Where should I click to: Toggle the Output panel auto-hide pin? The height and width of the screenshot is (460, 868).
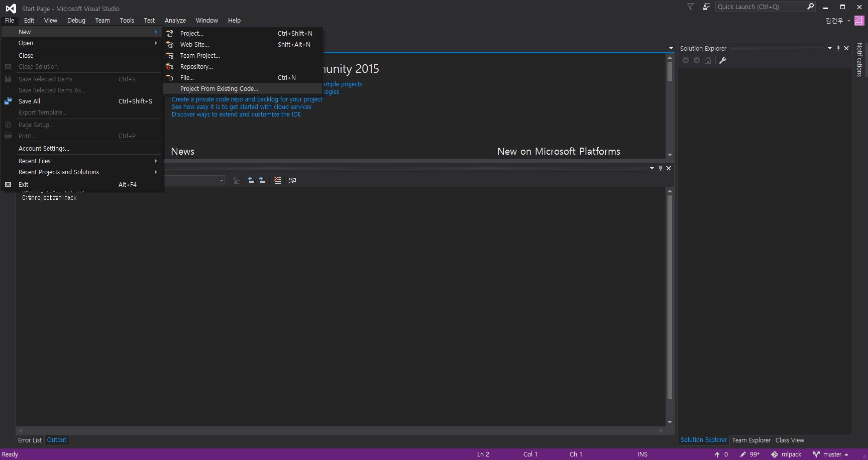pyautogui.click(x=660, y=168)
